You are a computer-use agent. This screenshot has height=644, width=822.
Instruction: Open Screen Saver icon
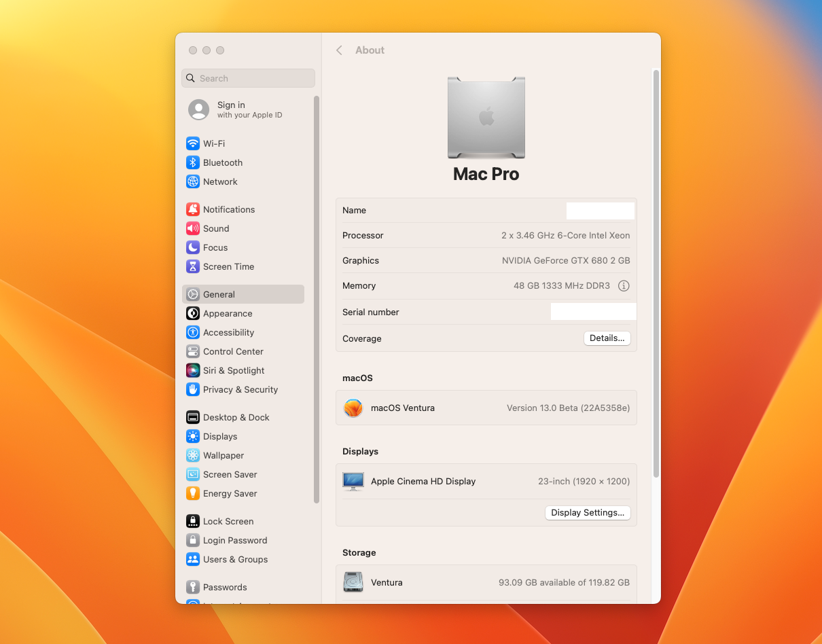(x=193, y=474)
